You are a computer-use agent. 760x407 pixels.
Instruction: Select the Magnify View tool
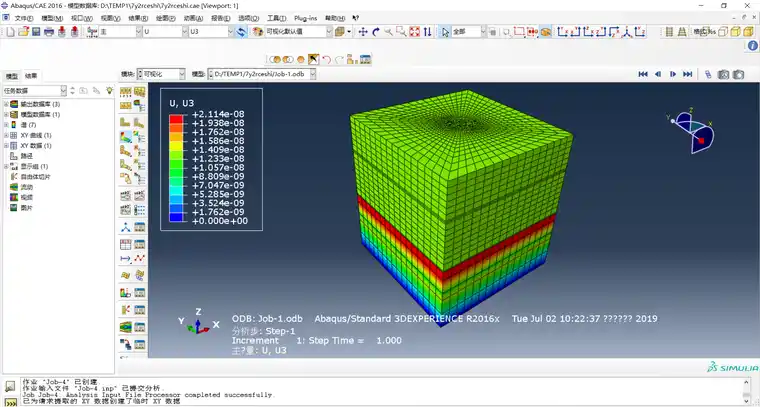point(388,32)
